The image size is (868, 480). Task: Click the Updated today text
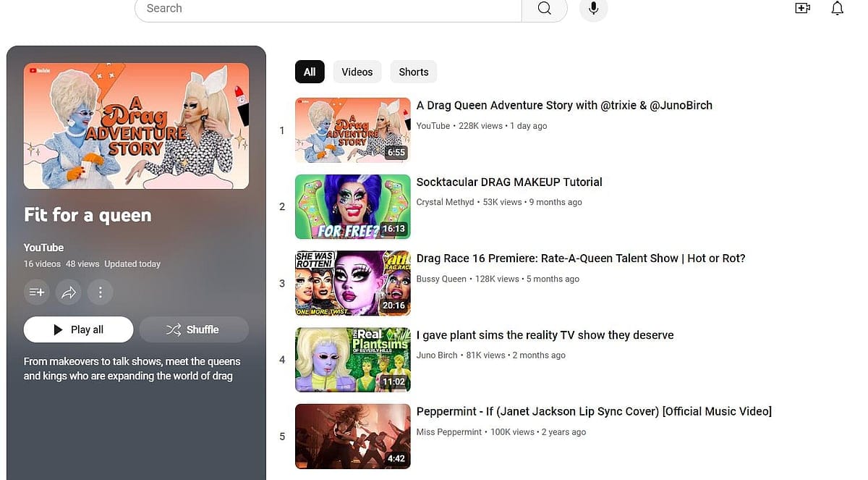(x=132, y=264)
